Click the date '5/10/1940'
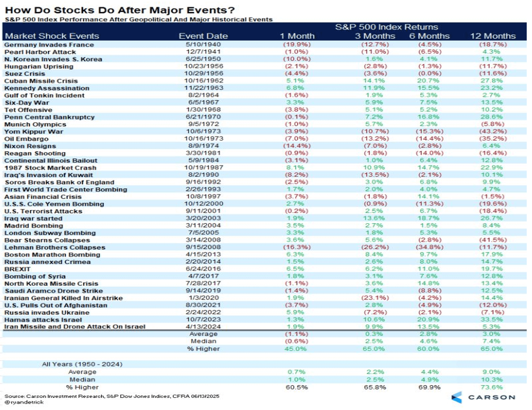Viewport: 532px width, 410px height. tap(203, 44)
